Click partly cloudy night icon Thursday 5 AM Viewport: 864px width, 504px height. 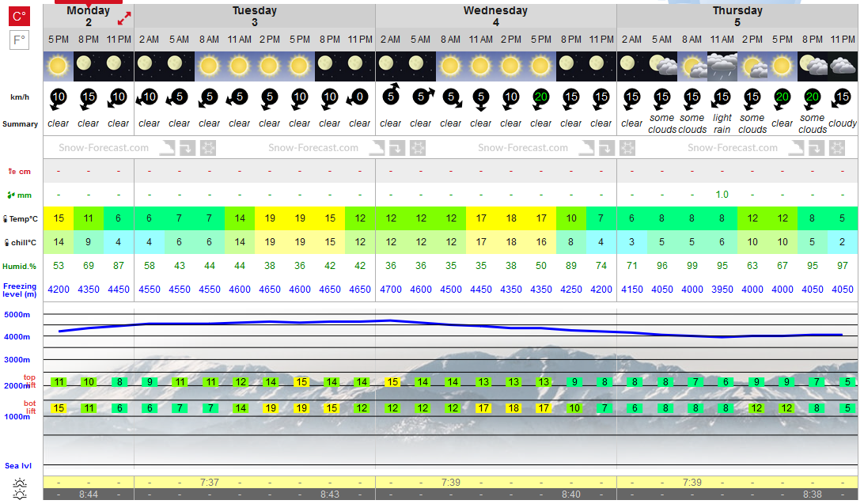tap(661, 66)
